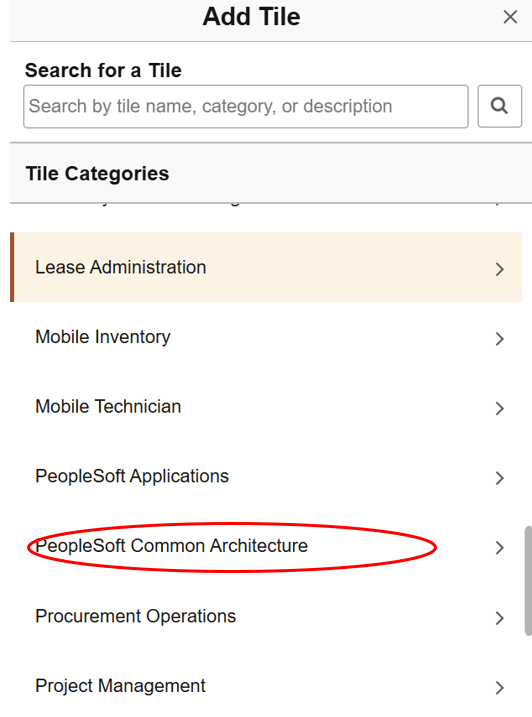Close the Add Tile dialog
Viewport: 532px width, 717px height.
tap(510, 17)
